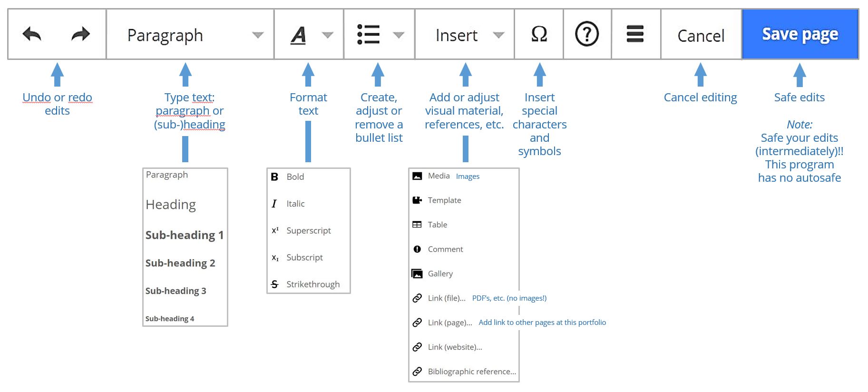Image resolution: width=868 pixels, height=392 pixels.
Task: Open the hamburger page options menu
Action: 635,34
